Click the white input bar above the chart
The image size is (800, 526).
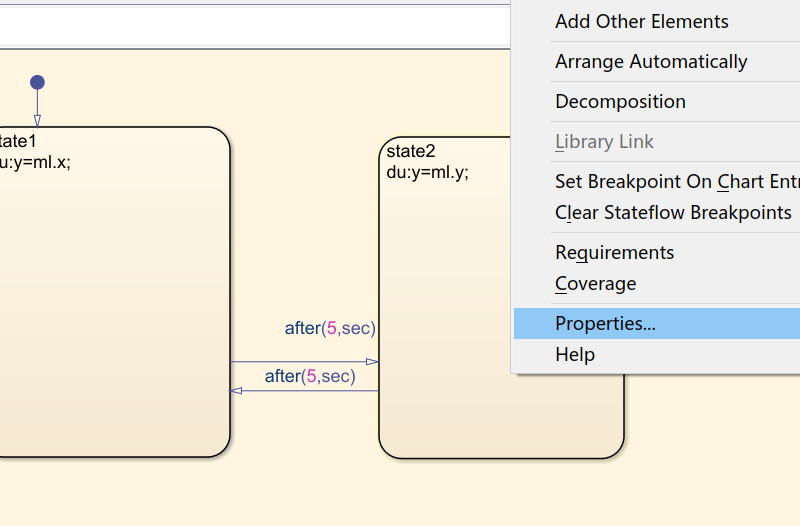250,25
